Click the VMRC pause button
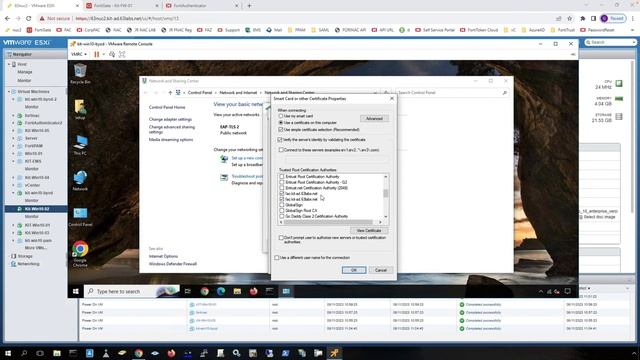Viewport: 640px width, 360px height. (97, 54)
